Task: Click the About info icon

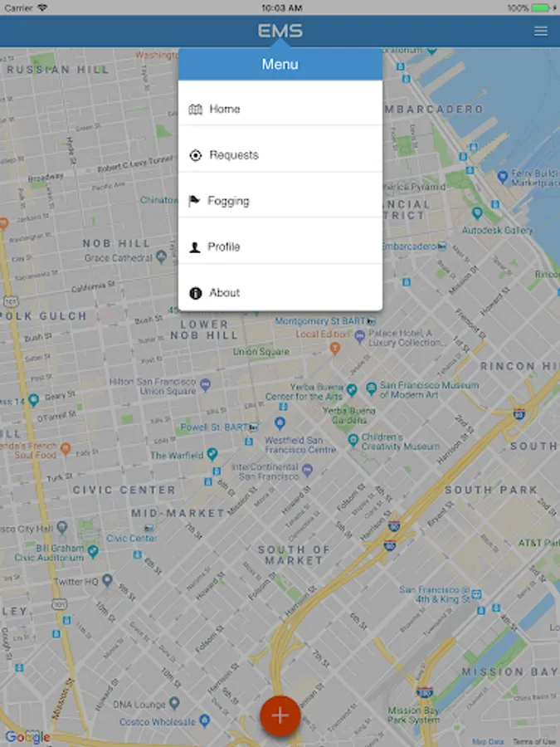Action: [x=195, y=293]
